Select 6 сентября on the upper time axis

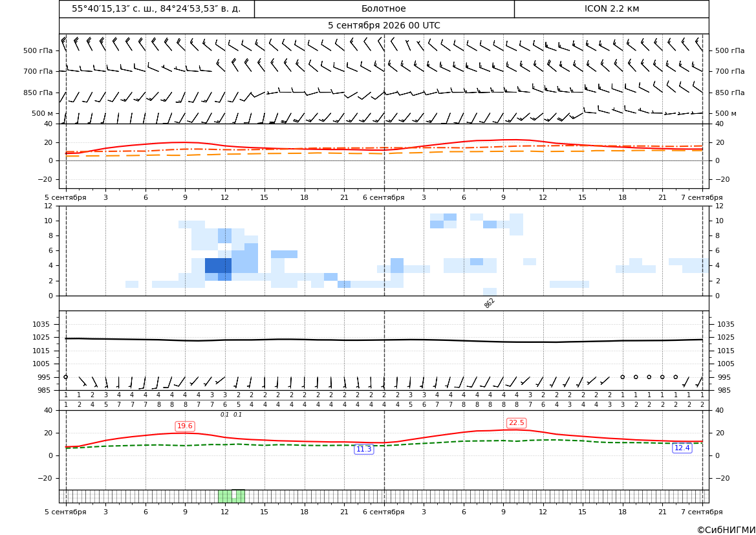click(x=383, y=197)
